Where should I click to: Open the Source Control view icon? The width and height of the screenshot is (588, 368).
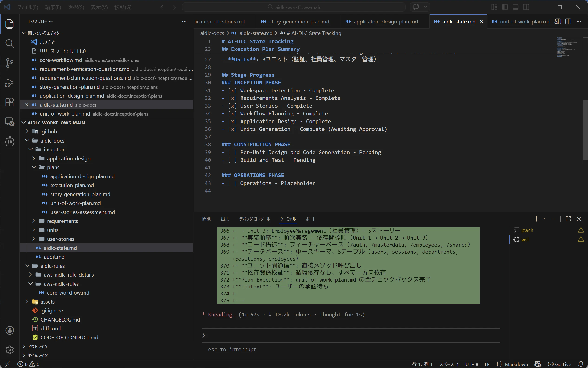coord(10,63)
